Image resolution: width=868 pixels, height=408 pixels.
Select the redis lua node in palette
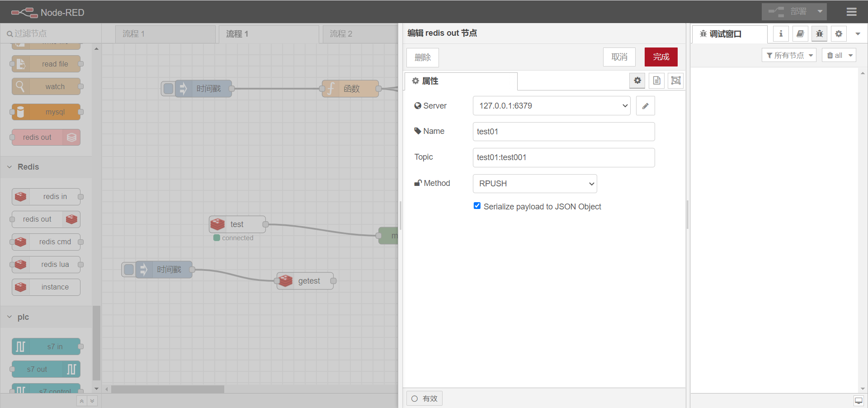(47, 264)
